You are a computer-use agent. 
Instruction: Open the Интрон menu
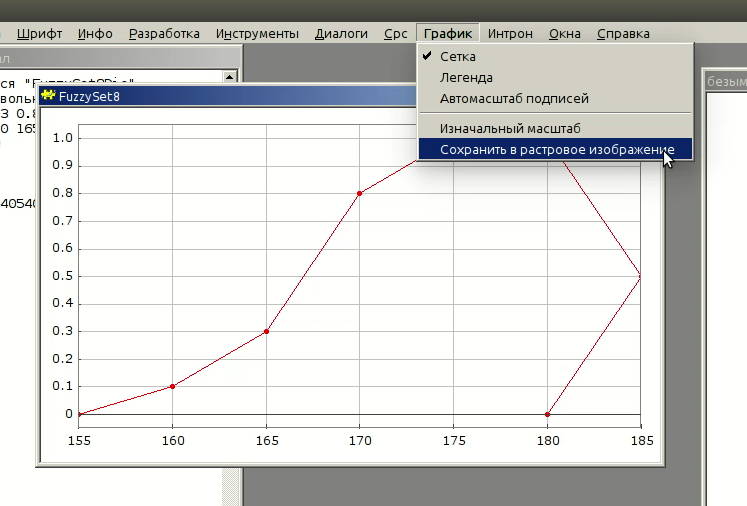510,34
